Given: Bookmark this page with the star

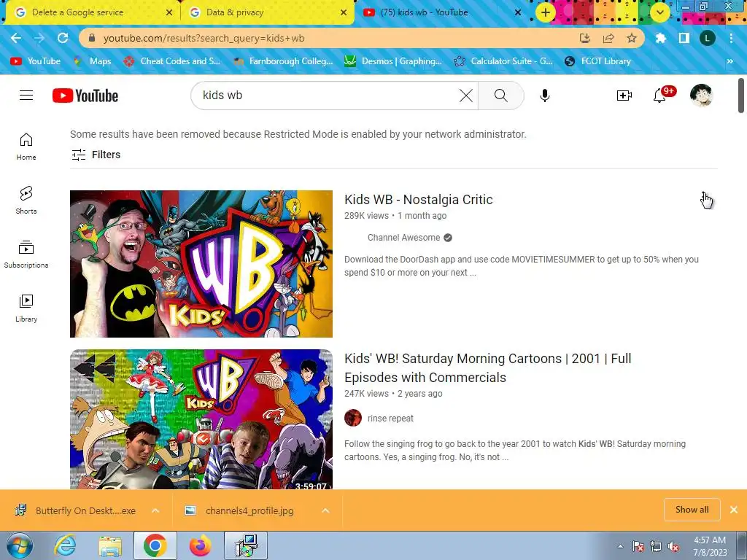Looking at the screenshot, I should 632,38.
